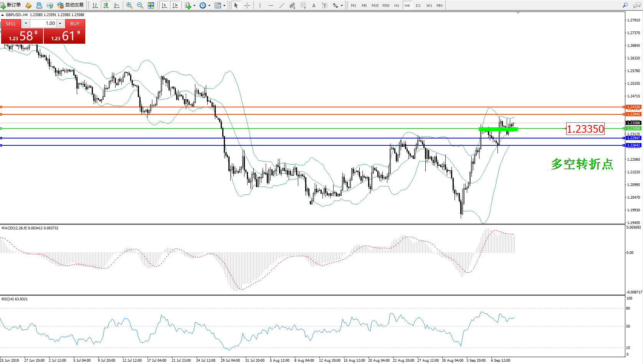This screenshot has height=364, width=643.
Task: Pick the trendline drawing tool
Action: click(x=282, y=5)
